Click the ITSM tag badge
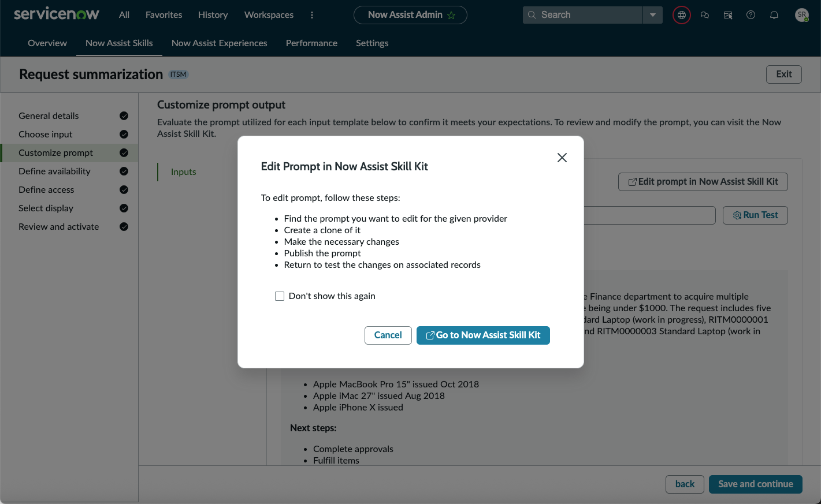The width and height of the screenshot is (821, 504). tap(179, 74)
